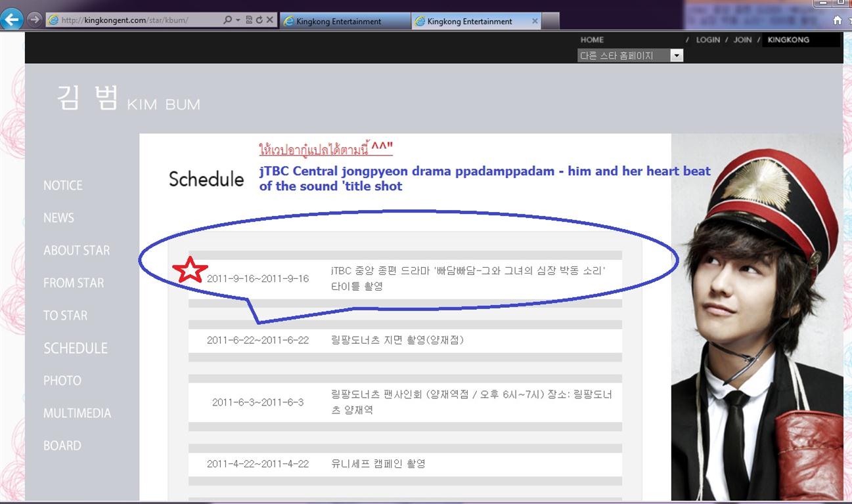852x504 pixels.
Task: Click the Schedule section heading
Action: [206, 178]
